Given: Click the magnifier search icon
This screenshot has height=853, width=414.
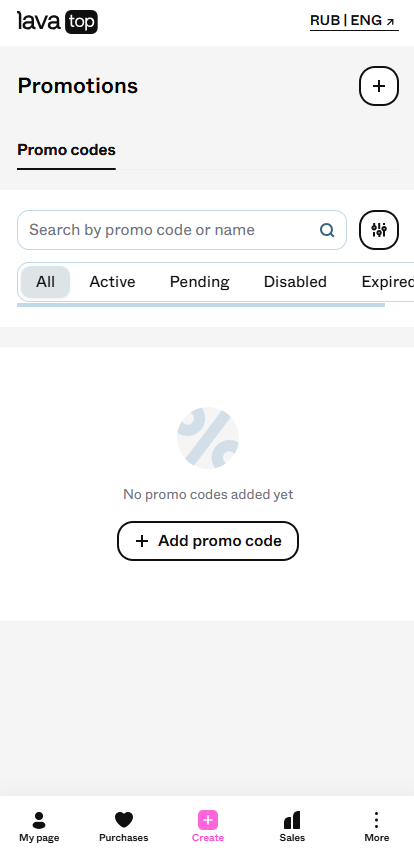Looking at the screenshot, I should pos(327,230).
